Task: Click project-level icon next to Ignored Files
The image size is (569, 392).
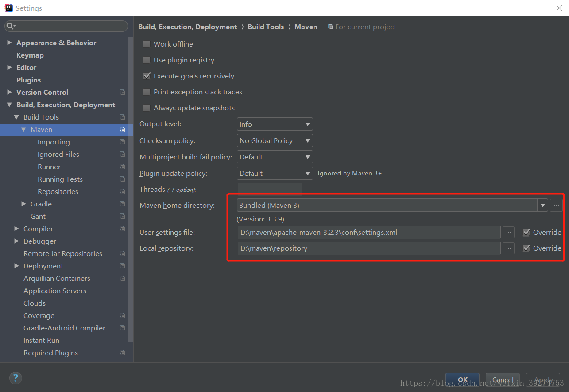Action: pos(122,154)
